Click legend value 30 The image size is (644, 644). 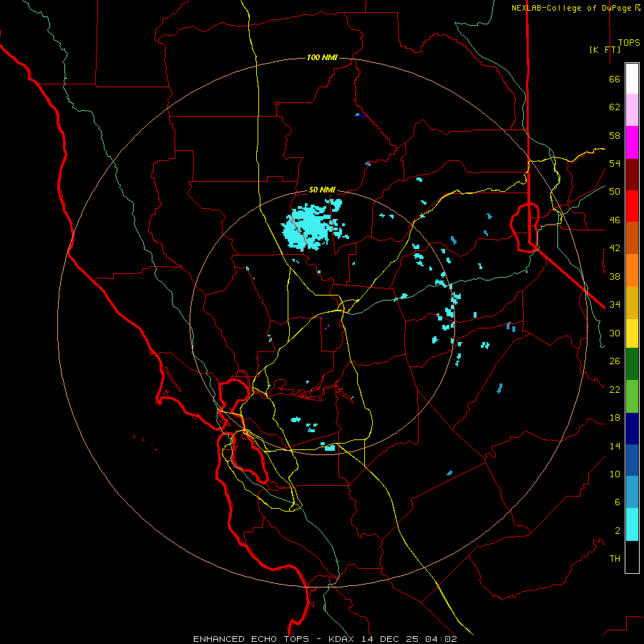click(x=615, y=333)
